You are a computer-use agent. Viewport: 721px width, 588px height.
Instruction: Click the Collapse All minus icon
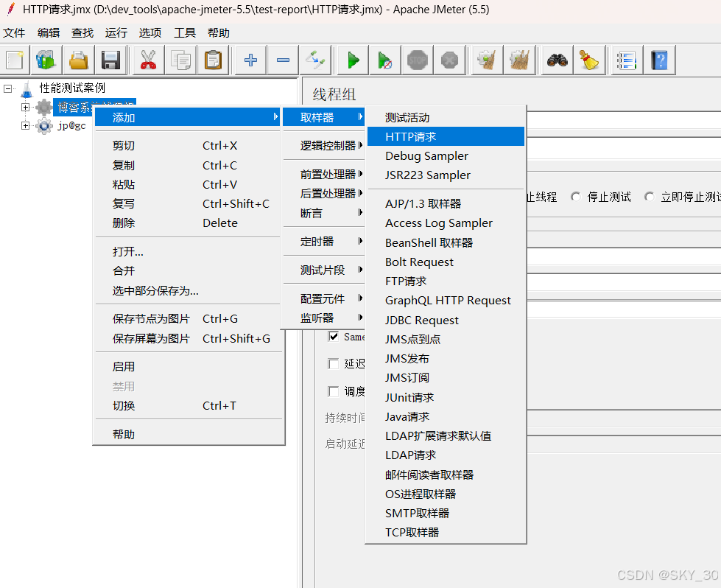(x=283, y=60)
